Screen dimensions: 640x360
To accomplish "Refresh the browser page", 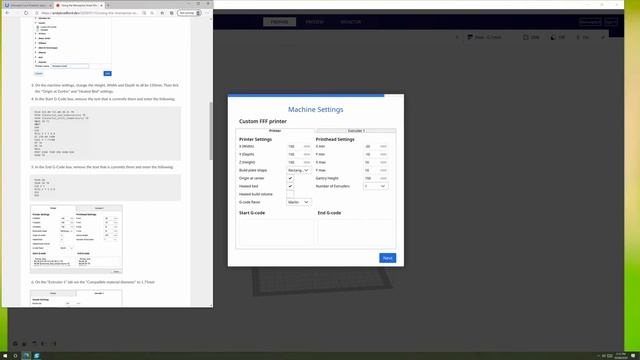I will pyautogui.click(x=26, y=13).
